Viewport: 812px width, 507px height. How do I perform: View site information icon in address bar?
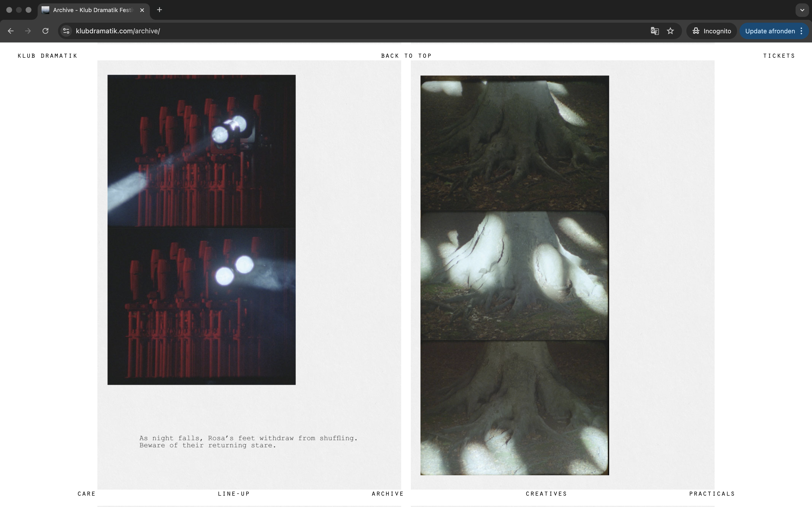pos(66,31)
